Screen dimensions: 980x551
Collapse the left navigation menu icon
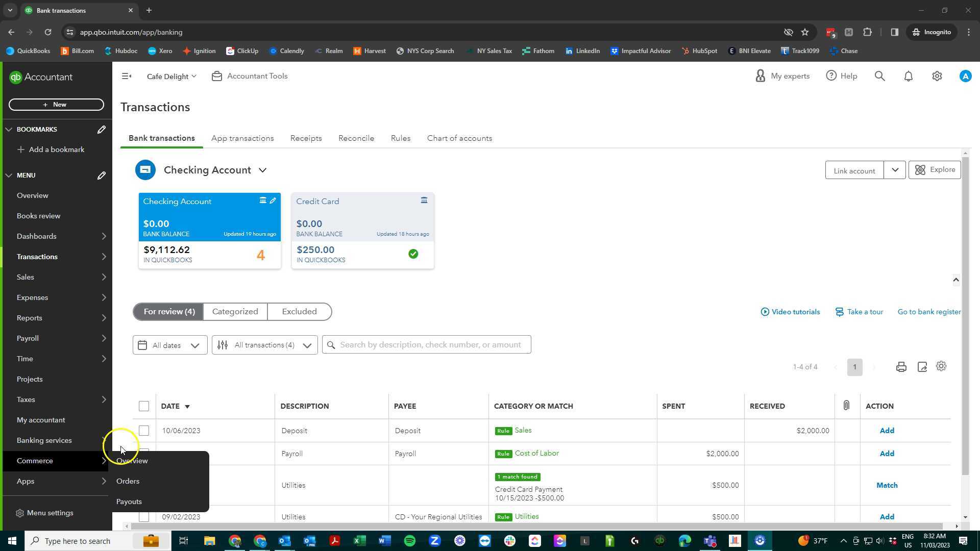click(127, 76)
